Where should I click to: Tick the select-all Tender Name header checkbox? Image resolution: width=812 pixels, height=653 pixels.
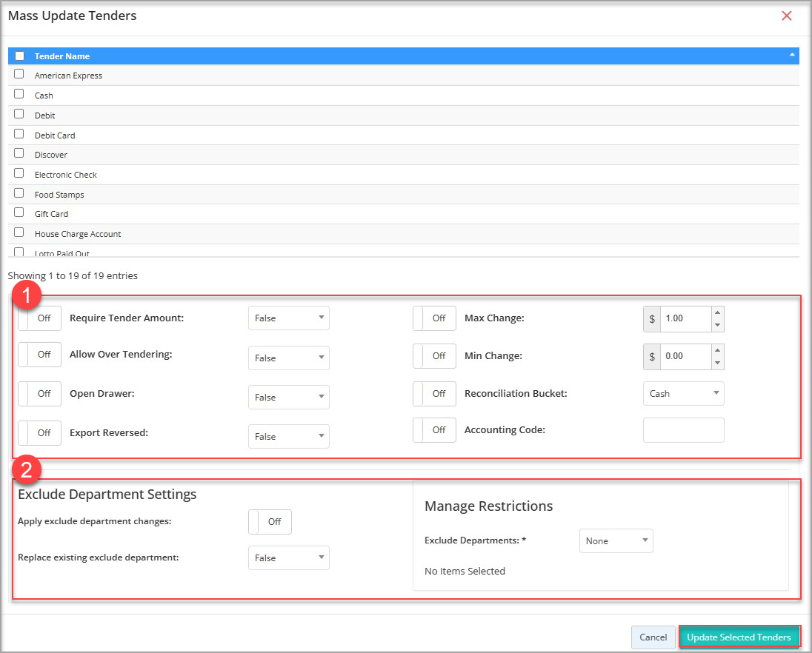click(x=20, y=56)
